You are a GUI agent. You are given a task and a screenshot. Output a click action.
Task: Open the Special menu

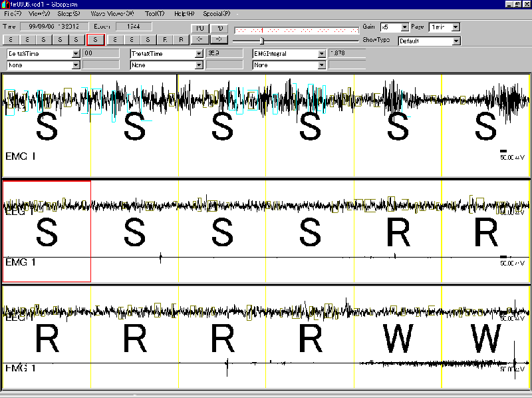click(x=217, y=13)
